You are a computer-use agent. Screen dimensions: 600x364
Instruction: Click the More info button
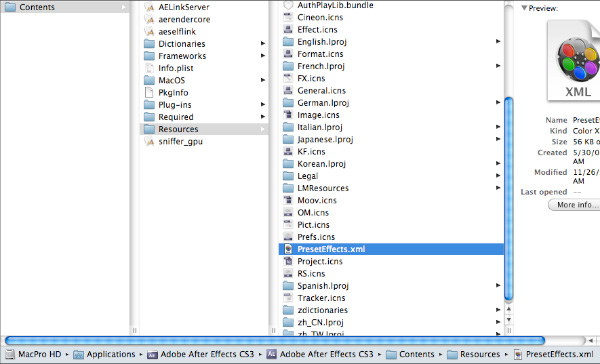click(574, 205)
